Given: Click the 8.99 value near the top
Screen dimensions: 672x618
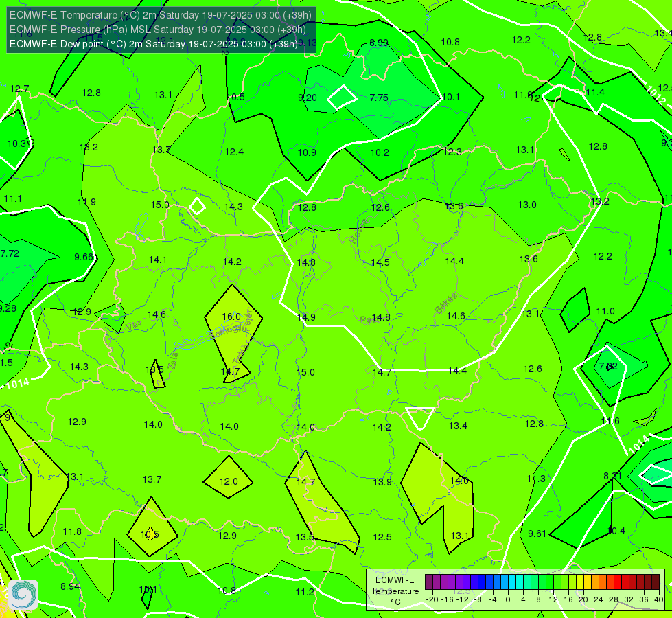Looking at the screenshot, I should [x=379, y=43].
